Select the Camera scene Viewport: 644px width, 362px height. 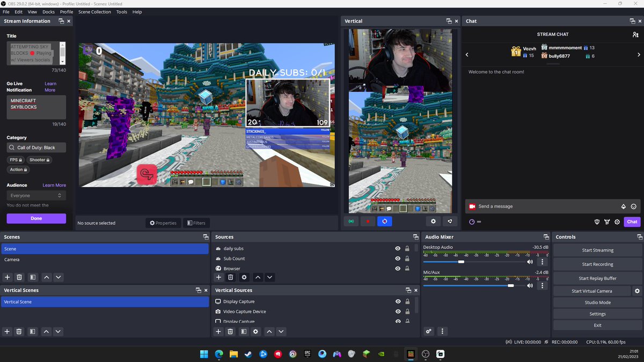pos(105,260)
